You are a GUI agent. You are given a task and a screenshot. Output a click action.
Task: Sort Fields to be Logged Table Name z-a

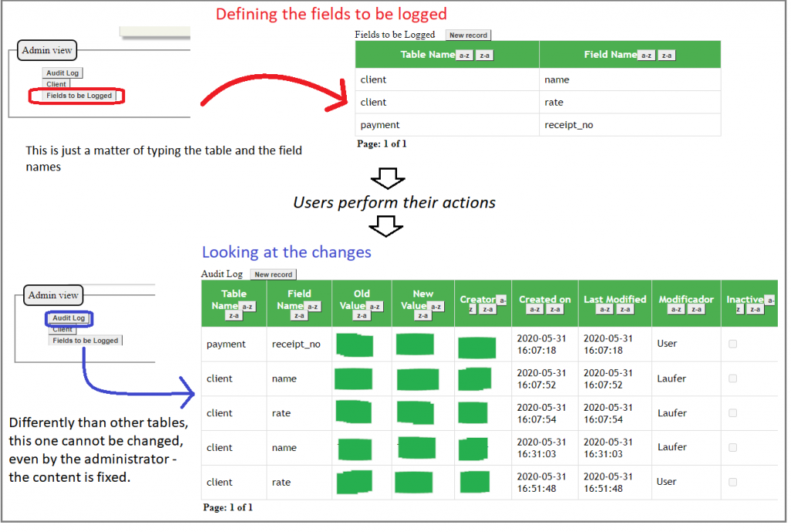484,56
